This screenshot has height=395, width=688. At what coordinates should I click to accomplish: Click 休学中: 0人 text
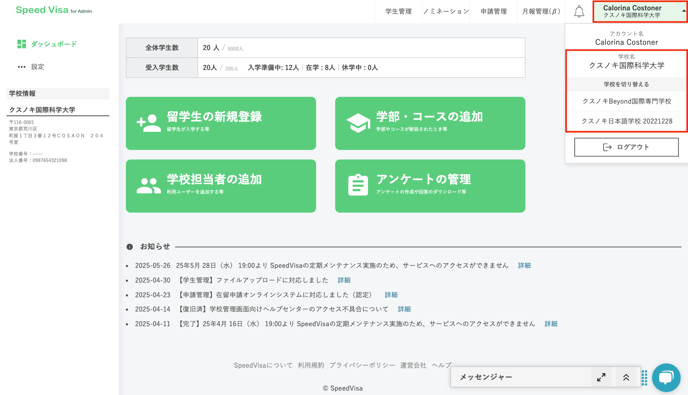tap(360, 68)
